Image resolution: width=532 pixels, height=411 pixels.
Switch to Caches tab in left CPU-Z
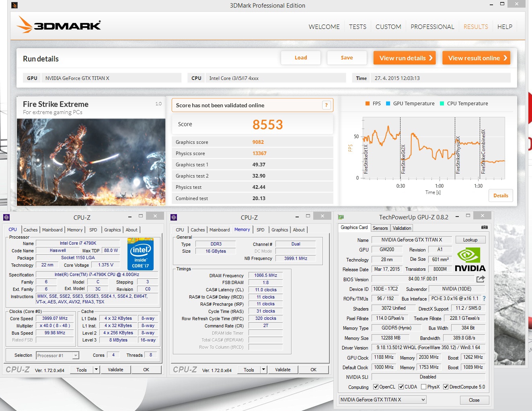30,230
